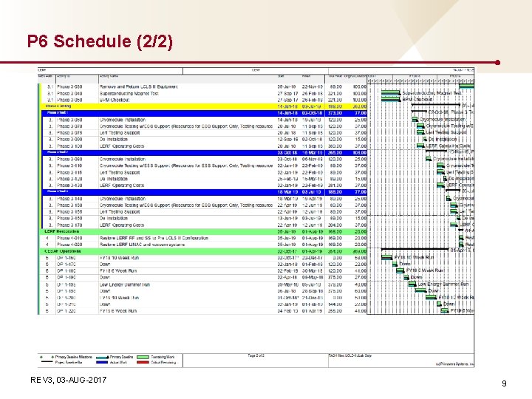
Task: Click activity ID OP 1-220
Action: click(66, 311)
